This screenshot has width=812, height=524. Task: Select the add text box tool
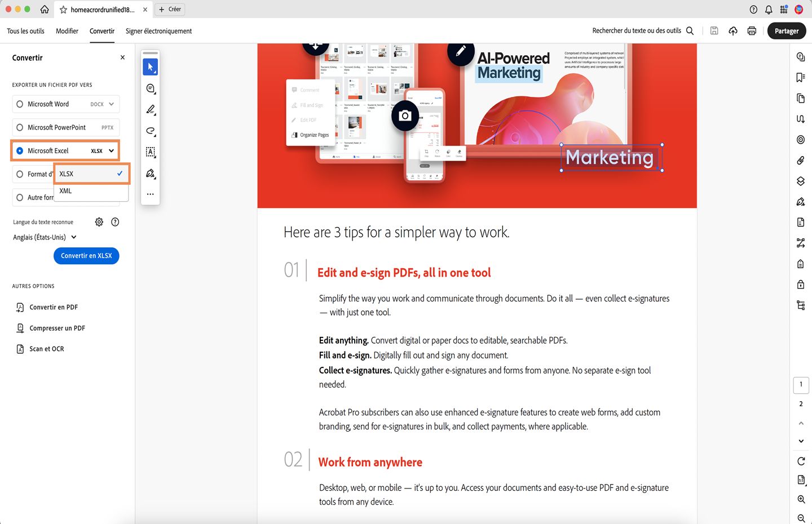click(x=150, y=152)
